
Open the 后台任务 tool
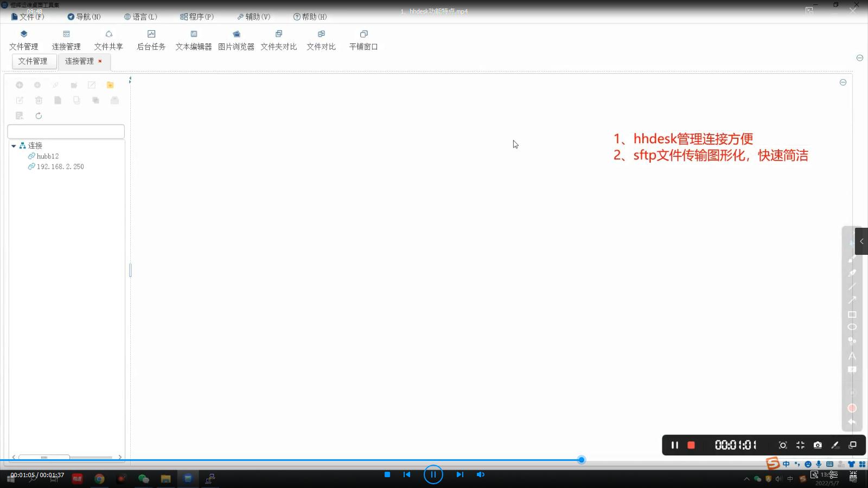click(x=151, y=41)
